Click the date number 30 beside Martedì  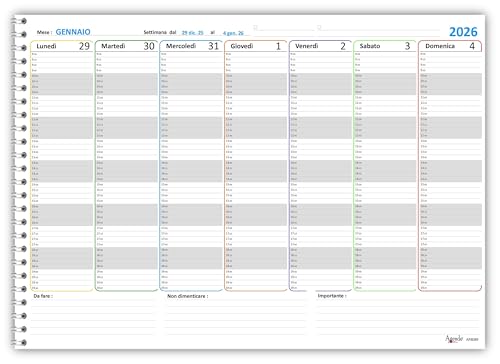(149, 46)
